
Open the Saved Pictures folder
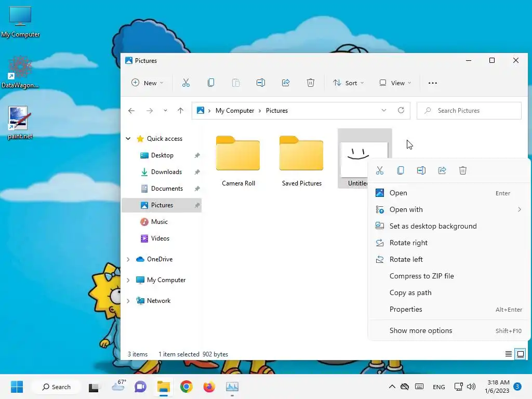[x=302, y=161]
